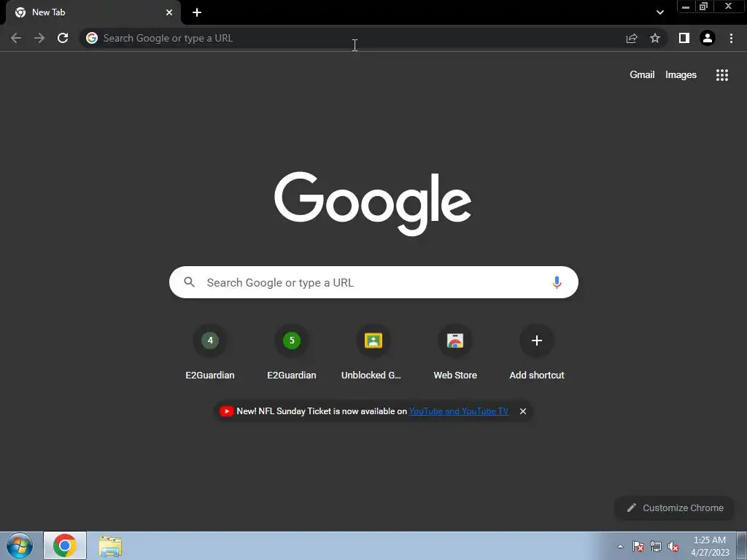The height and width of the screenshot is (560, 747).
Task: Open the Google apps grid
Action: tap(722, 75)
